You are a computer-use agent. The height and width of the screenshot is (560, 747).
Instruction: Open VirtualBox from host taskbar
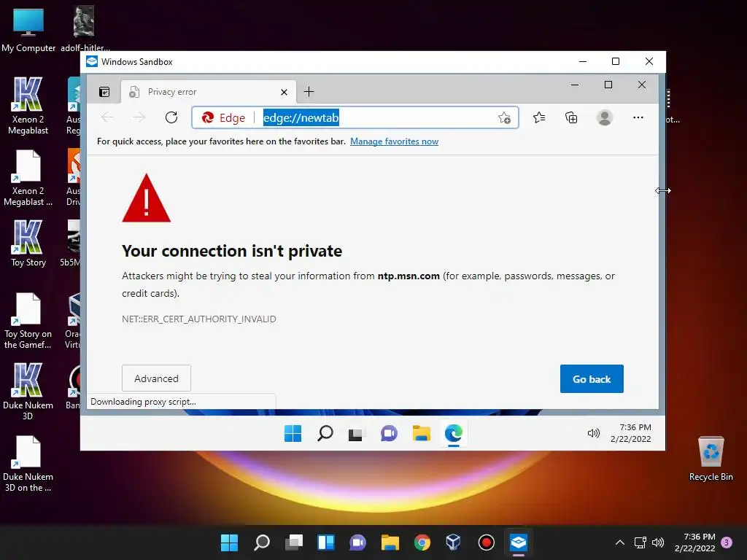(x=453, y=542)
